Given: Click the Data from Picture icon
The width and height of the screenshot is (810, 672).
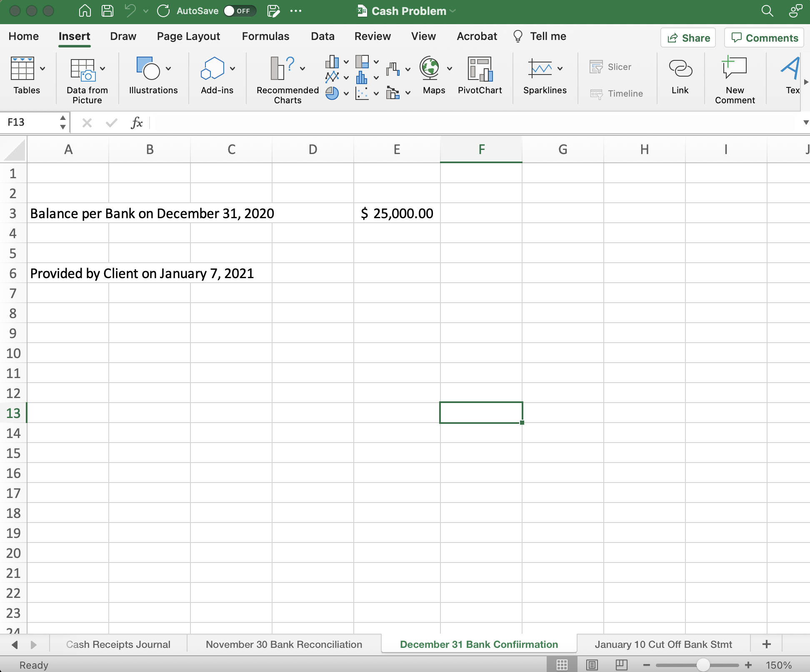Looking at the screenshot, I should pos(83,70).
